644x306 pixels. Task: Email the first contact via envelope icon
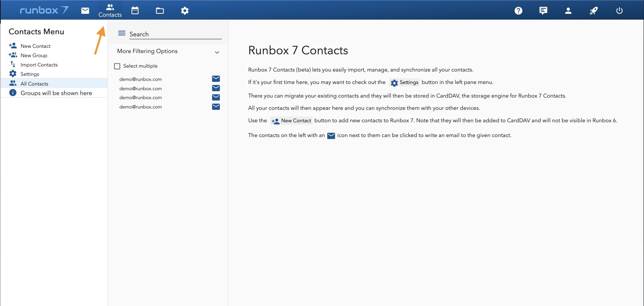[216, 79]
